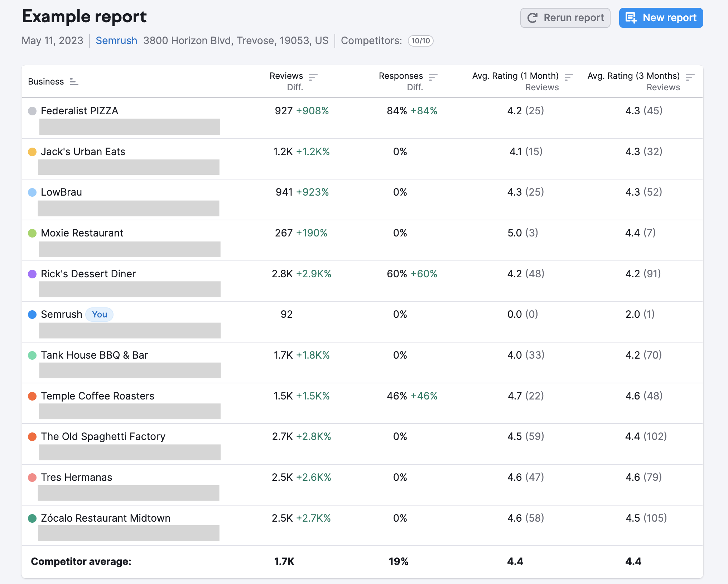Image resolution: width=728 pixels, height=584 pixels.
Task: Click the orange dot next to Temple Coffee Roasters
Action: coord(32,396)
